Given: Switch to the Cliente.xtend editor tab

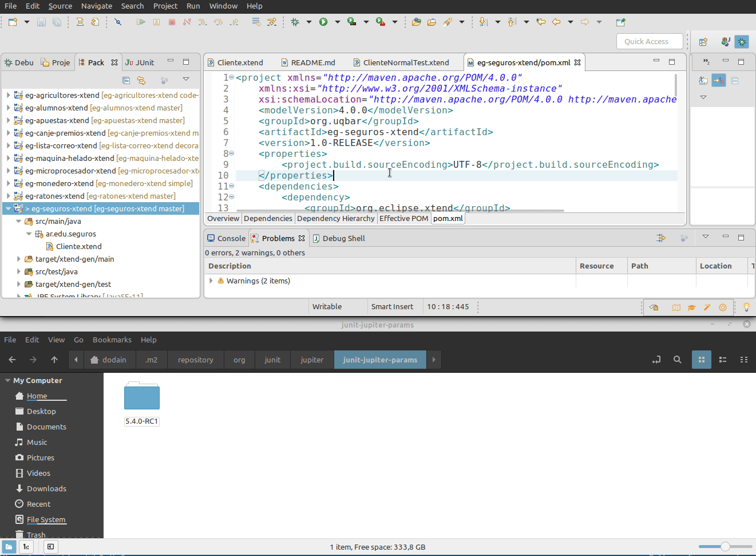Looking at the screenshot, I should (x=236, y=62).
